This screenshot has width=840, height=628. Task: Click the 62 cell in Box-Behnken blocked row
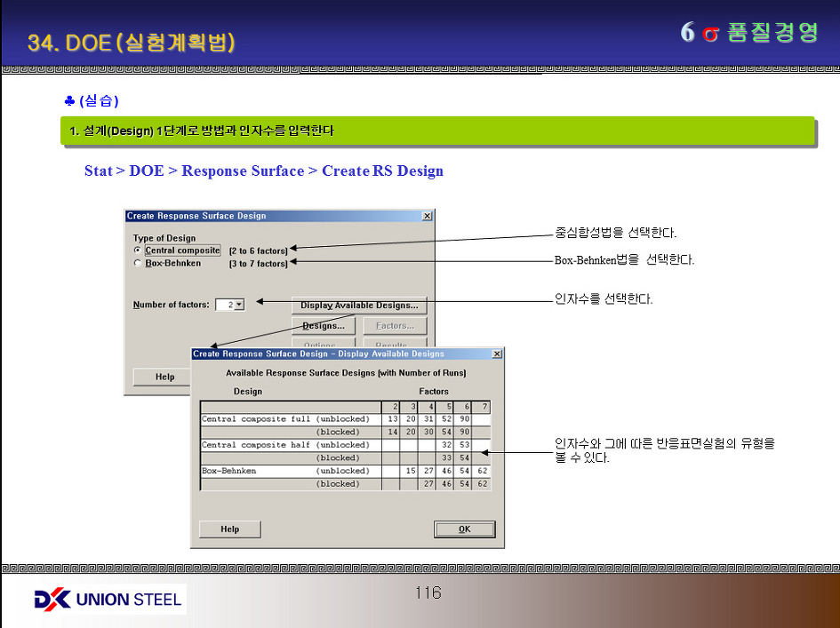point(482,483)
